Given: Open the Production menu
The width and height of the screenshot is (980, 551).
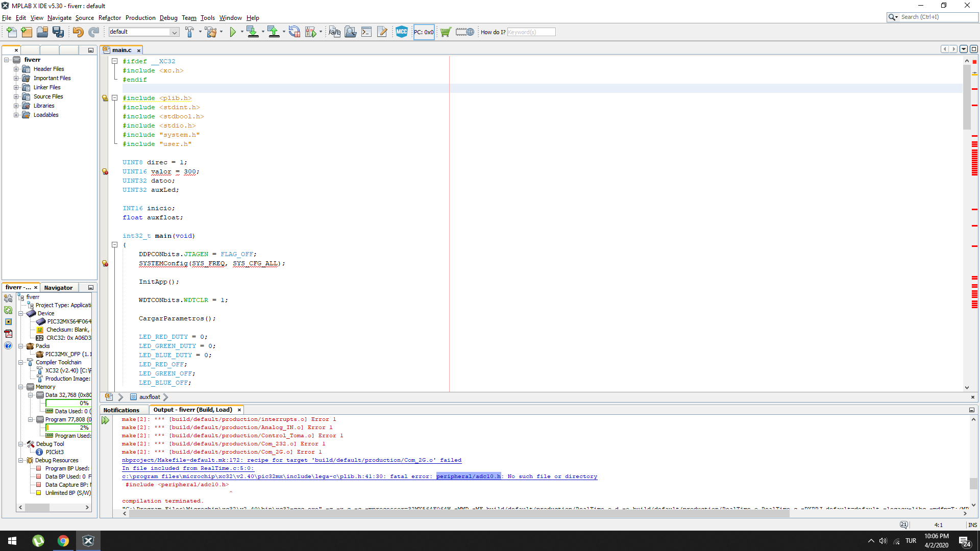Looking at the screenshot, I should pos(140,18).
